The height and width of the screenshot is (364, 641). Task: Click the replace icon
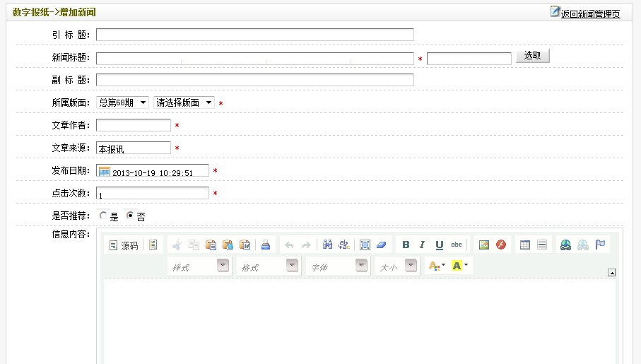pos(344,245)
